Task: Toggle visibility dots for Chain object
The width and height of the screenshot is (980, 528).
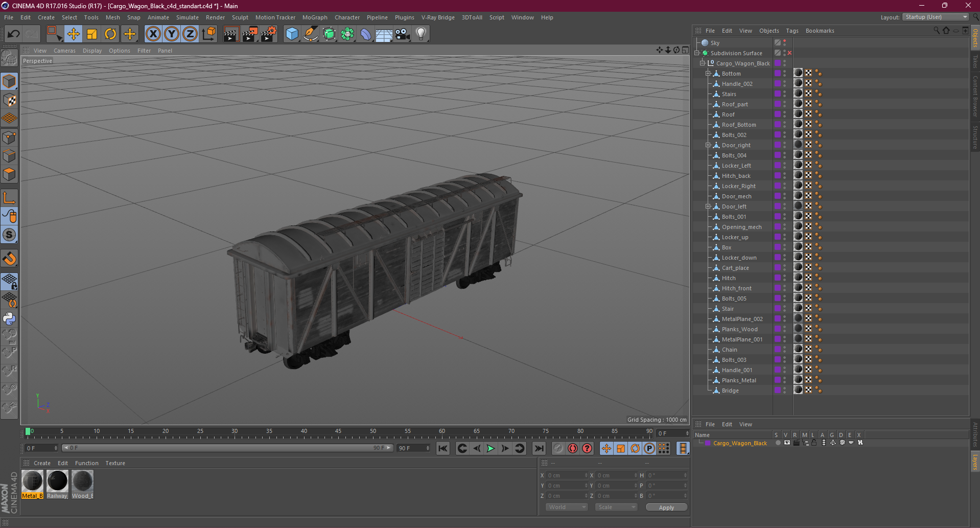Action: pyautogui.click(x=784, y=350)
